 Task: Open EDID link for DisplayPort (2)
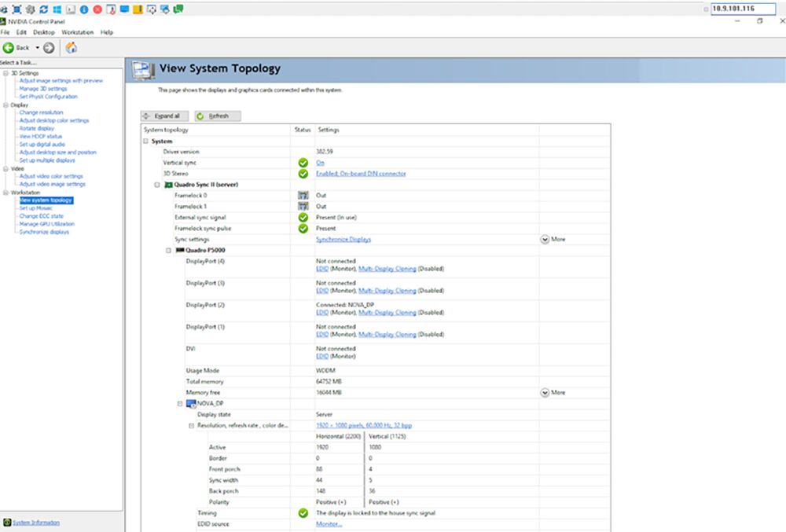321,313
